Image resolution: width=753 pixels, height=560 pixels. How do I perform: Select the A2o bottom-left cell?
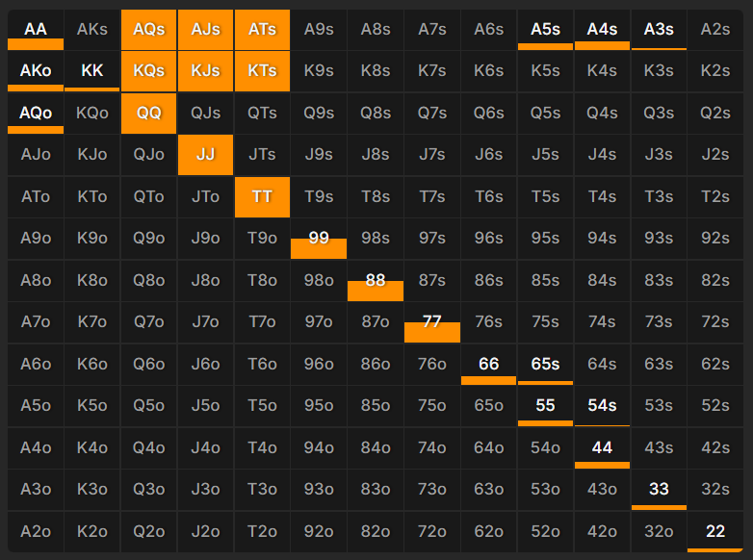tap(36, 531)
